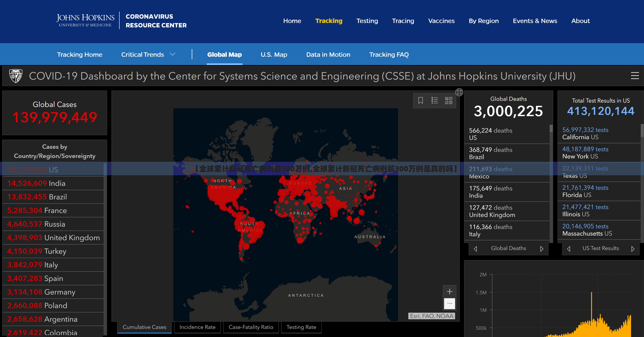Click the Massachusetts US tests entry
This screenshot has width=644, height=337.
(x=599, y=230)
